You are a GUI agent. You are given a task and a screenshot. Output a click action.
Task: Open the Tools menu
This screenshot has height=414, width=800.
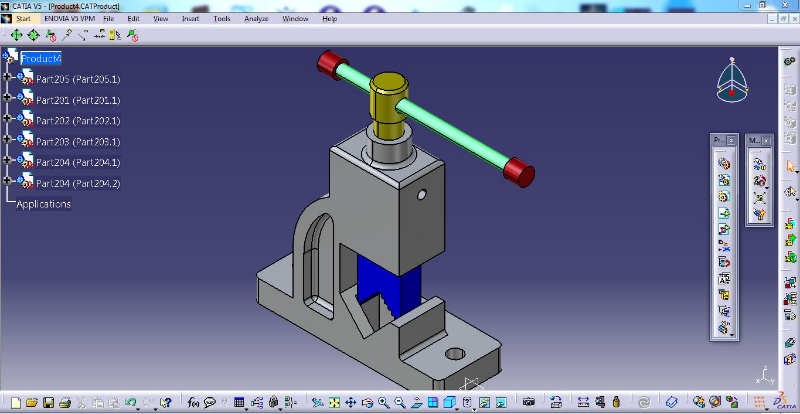pyautogui.click(x=222, y=18)
